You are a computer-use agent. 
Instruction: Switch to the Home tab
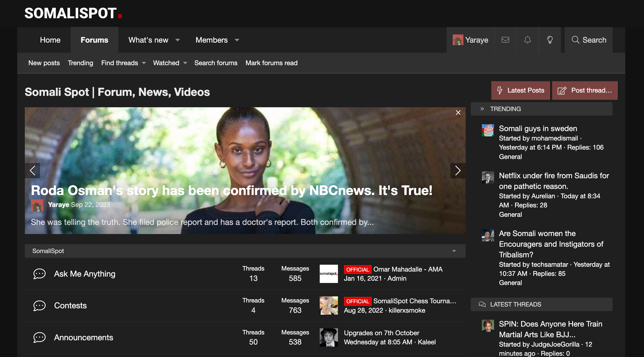(50, 40)
